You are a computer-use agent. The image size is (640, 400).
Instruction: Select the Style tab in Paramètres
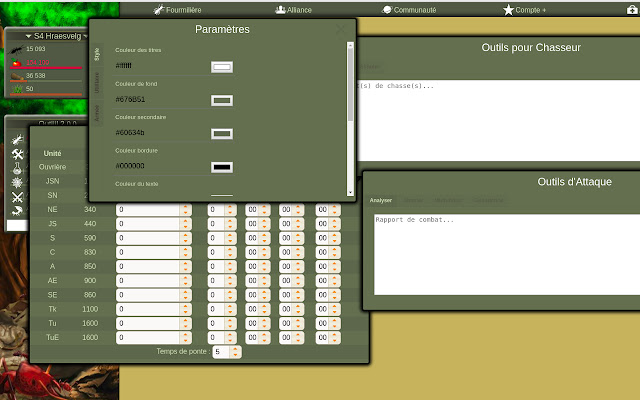(97, 56)
